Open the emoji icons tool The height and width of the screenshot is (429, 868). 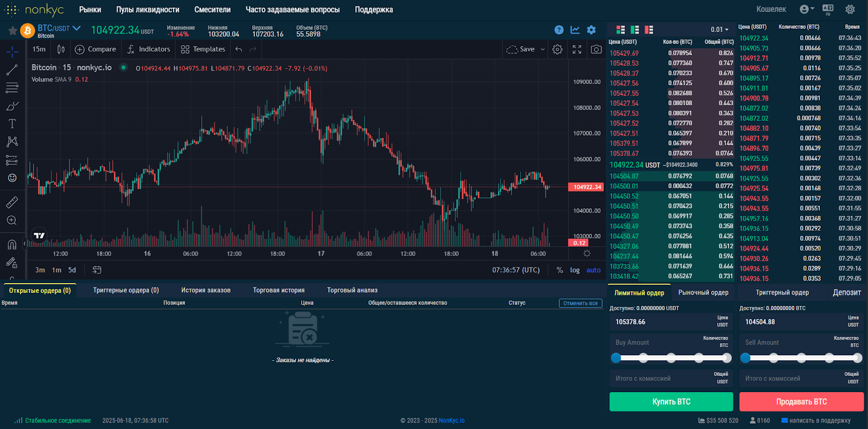coord(12,178)
